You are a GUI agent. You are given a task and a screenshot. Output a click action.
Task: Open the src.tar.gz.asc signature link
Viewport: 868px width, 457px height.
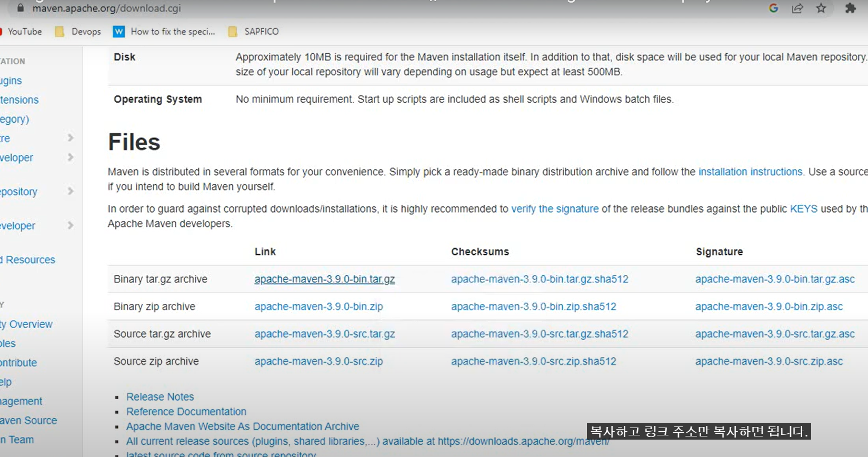pyautogui.click(x=775, y=334)
